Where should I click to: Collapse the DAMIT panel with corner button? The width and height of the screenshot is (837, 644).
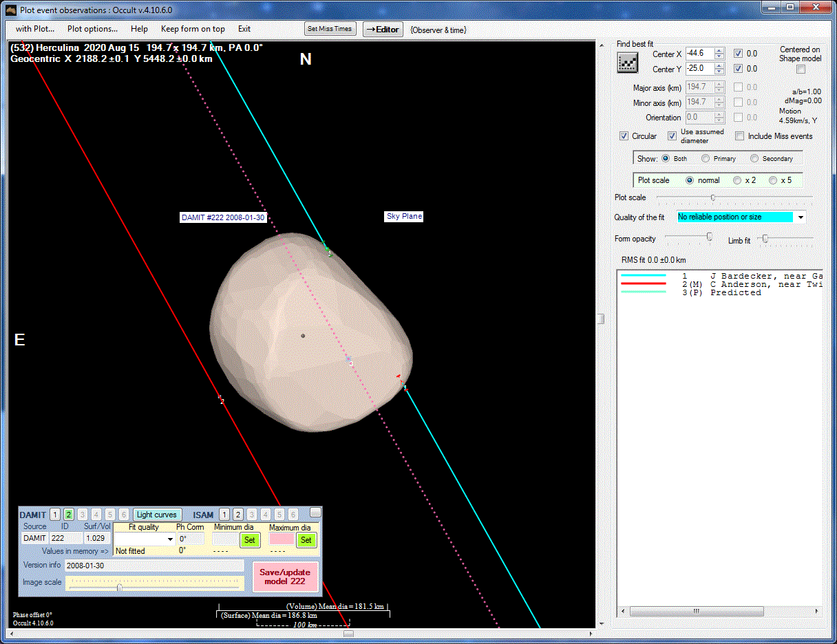pyautogui.click(x=315, y=512)
